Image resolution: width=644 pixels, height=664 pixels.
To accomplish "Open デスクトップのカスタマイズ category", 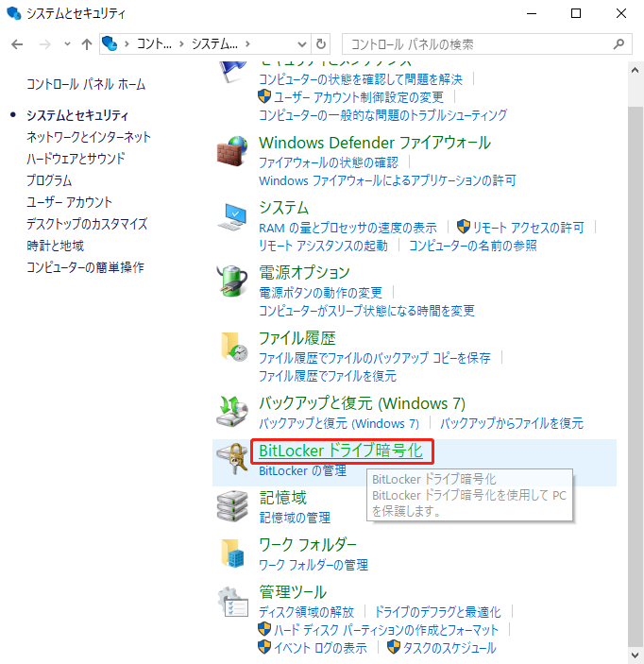I will tap(87, 224).
